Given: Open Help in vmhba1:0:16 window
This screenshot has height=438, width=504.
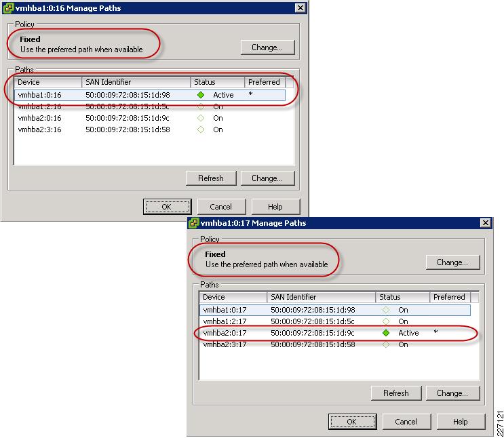Looking at the screenshot, I should tap(275, 207).
